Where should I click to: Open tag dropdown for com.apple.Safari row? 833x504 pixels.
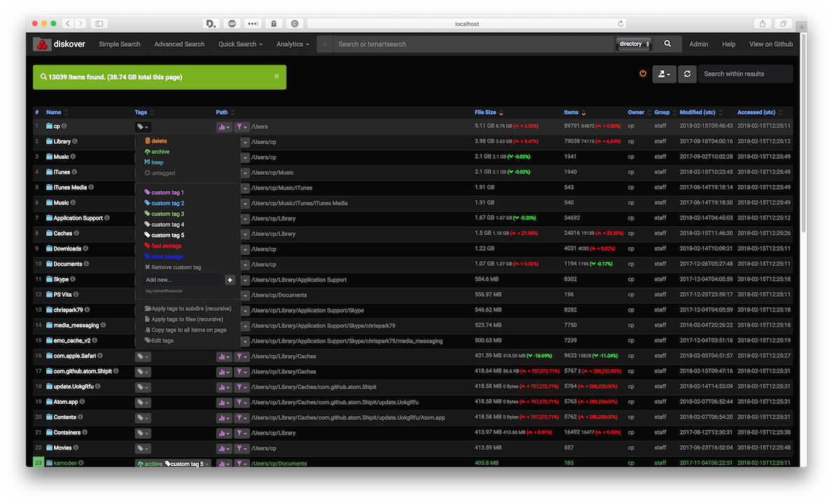pos(143,356)
